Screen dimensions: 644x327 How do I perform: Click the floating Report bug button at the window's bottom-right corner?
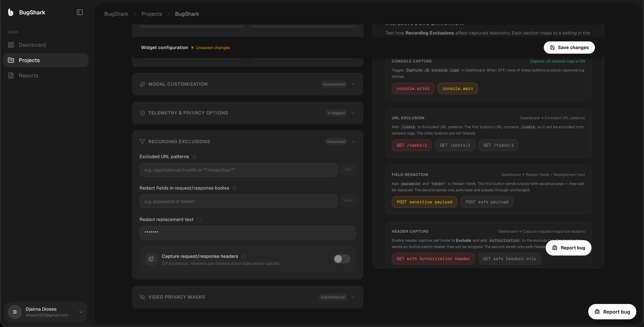pos(612,312)
